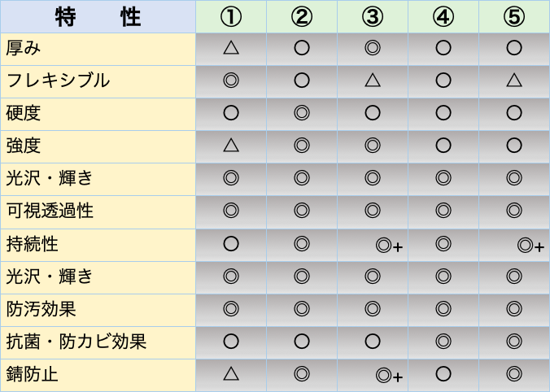550x392 pixels.
Task: Click the column ① header
Action: pyautogui.click(x=230, y=16)
